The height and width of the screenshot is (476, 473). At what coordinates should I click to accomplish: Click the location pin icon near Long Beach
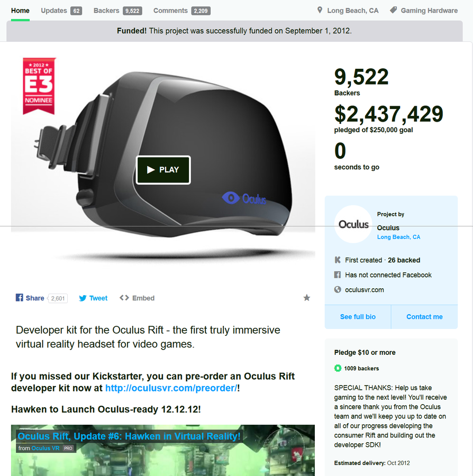pyautogui.click(x=320, y=10)
